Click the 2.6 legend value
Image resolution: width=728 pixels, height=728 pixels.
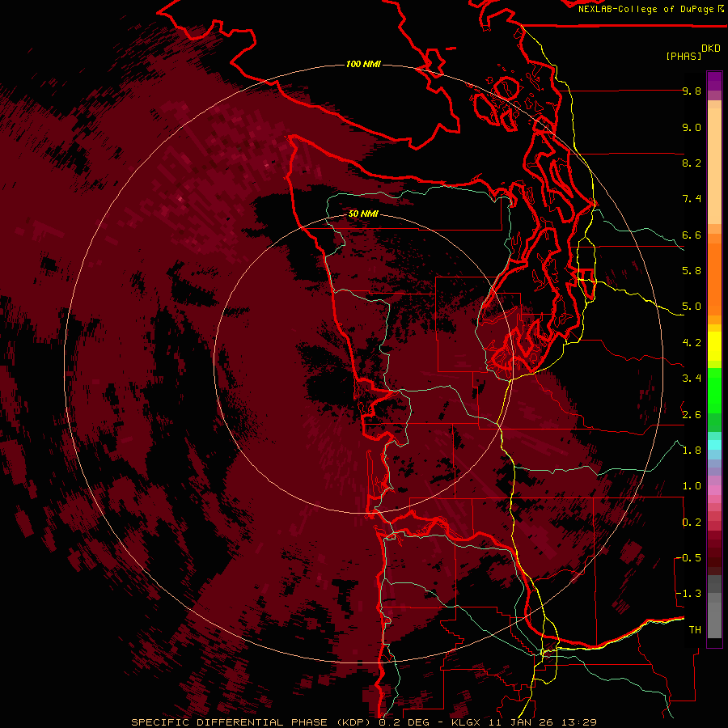pyautogui.click(x=692, y=414)
